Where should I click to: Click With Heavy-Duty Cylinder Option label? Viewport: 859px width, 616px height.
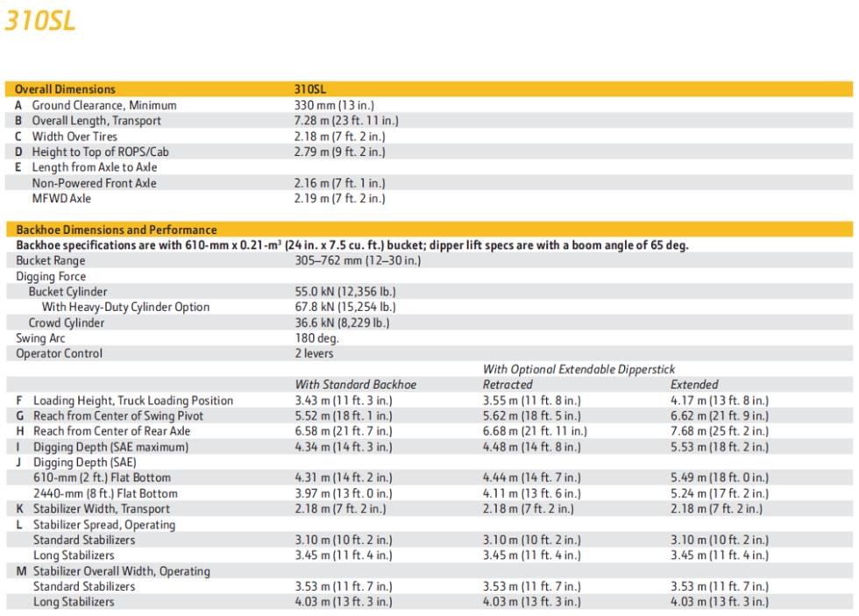click(125, 307)
